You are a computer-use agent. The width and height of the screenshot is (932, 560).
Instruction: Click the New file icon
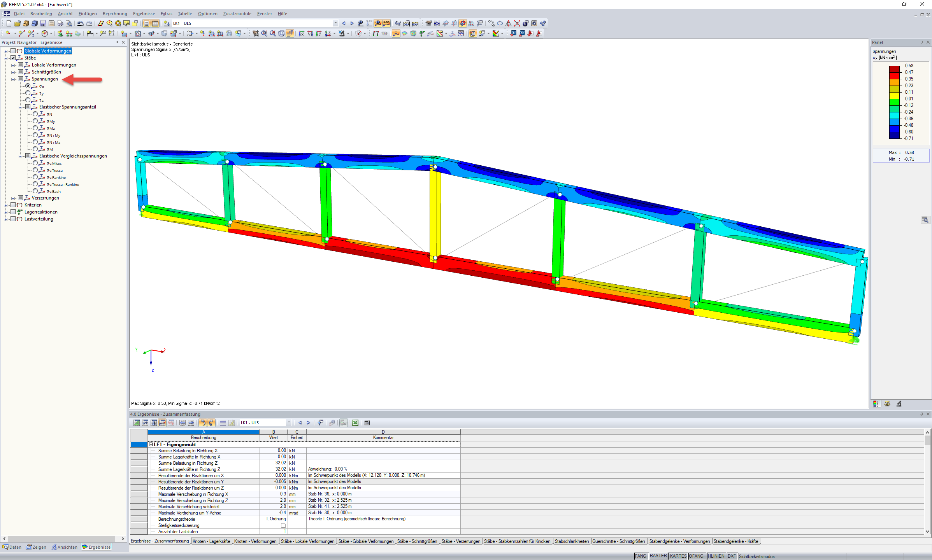click(9, 23)
